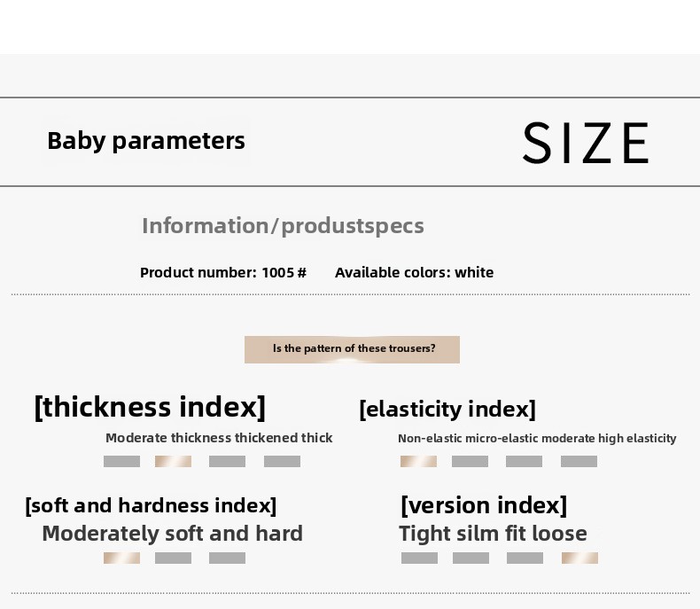
Task: Click the elasticity index heading
Action: [447, 409]
